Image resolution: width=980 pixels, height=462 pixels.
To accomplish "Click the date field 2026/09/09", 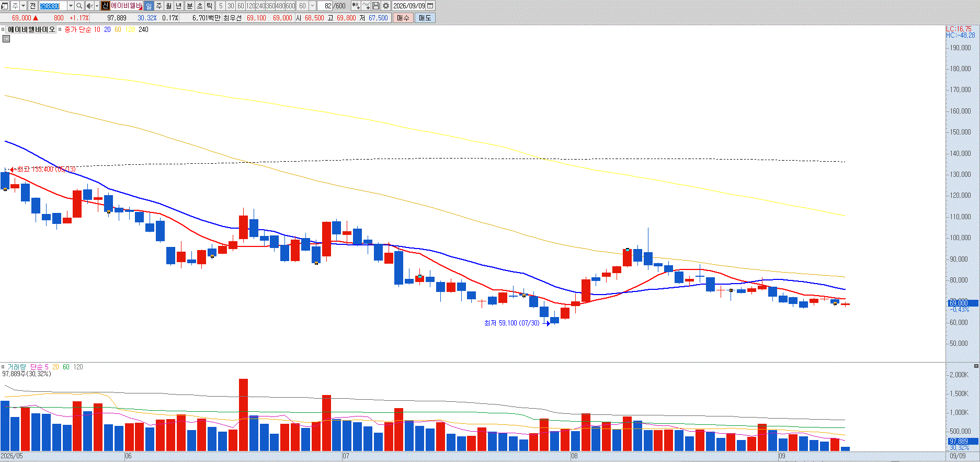I will [409, 6].
